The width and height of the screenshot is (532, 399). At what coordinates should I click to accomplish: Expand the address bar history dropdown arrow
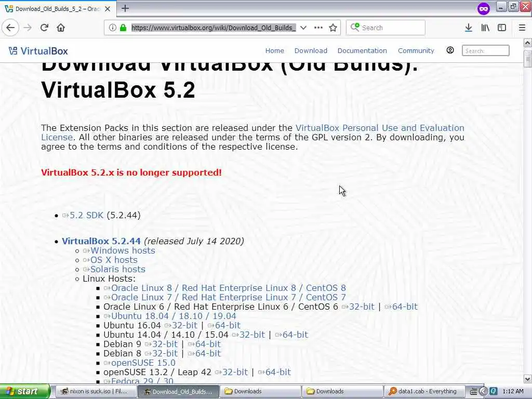(x=303, y=28)
